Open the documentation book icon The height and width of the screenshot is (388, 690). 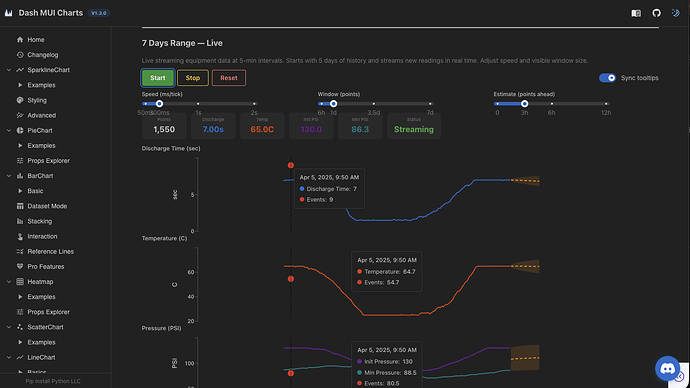pos(636,13)
